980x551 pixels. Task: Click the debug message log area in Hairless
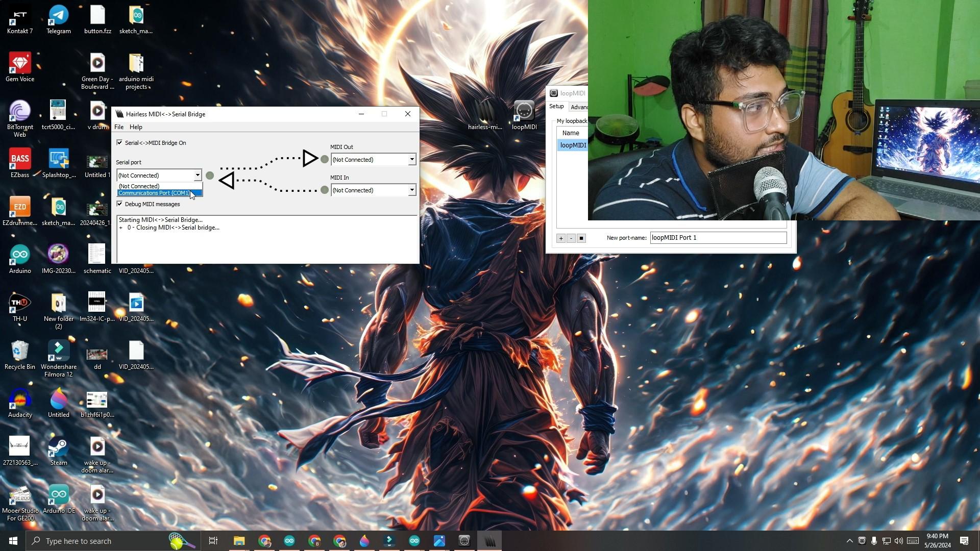pos(267,239)
